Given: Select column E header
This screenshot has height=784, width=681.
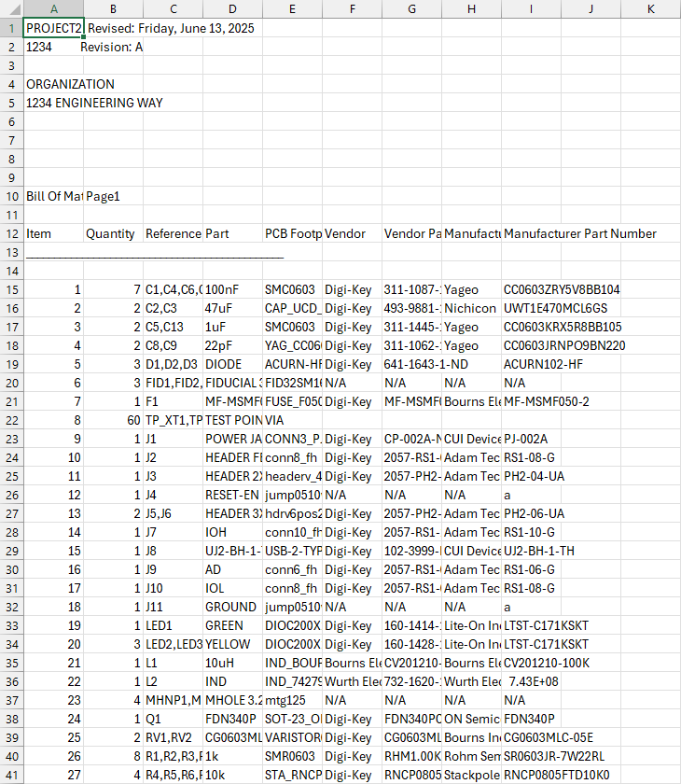Looking at the screenshot, I should [292, 8].
